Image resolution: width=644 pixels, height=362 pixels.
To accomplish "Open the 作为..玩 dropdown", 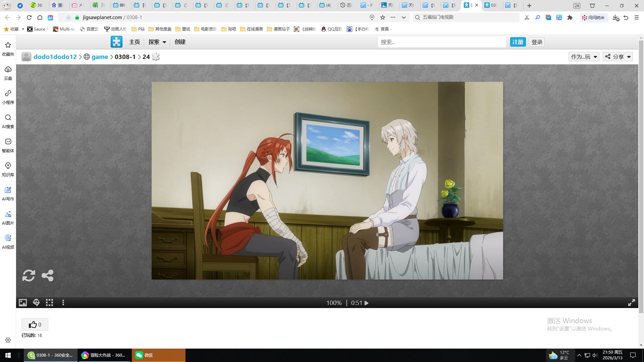I will point(584,57).
